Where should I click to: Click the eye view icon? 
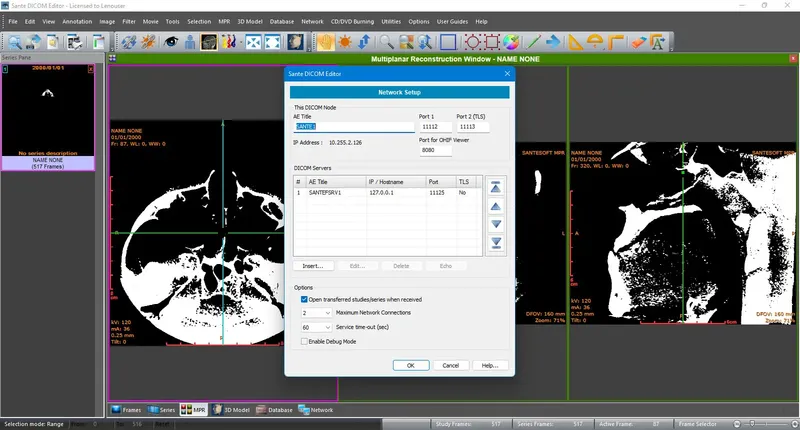click(173, 42)
